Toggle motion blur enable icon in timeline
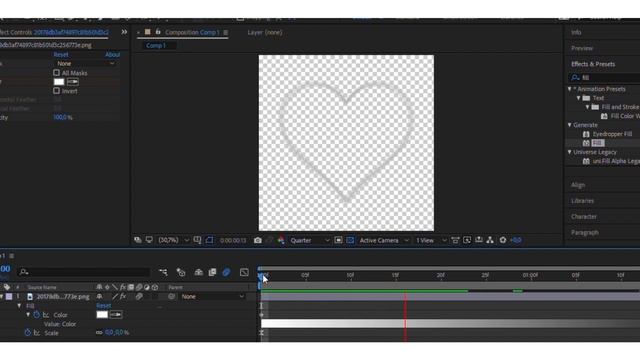Viewport: 640px width, 360px height. click(226, 272)
